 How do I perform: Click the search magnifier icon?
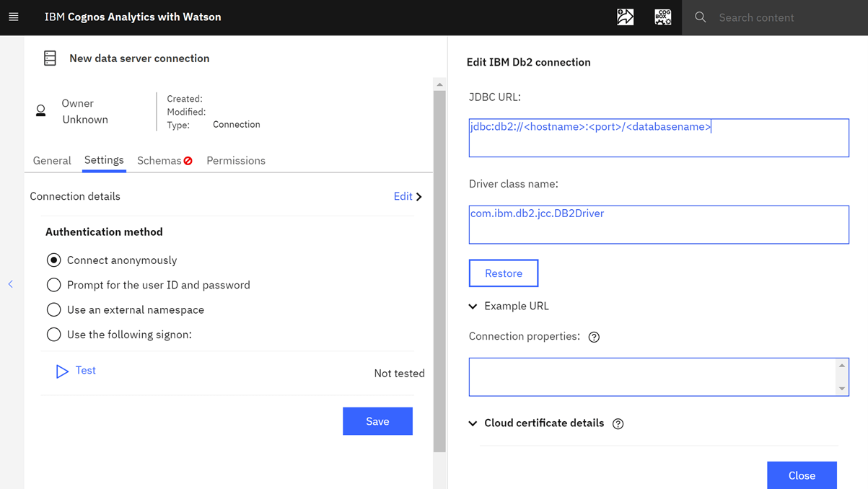tap(700, 17)
